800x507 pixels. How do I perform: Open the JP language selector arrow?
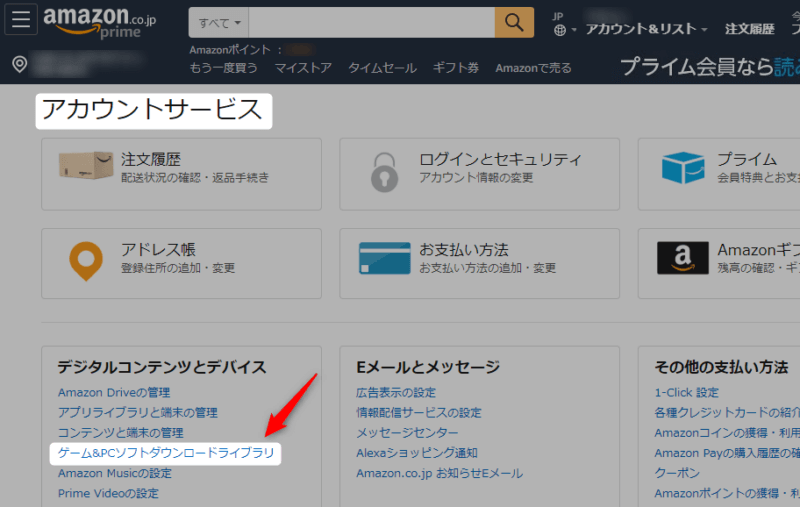tap(573, 30)
